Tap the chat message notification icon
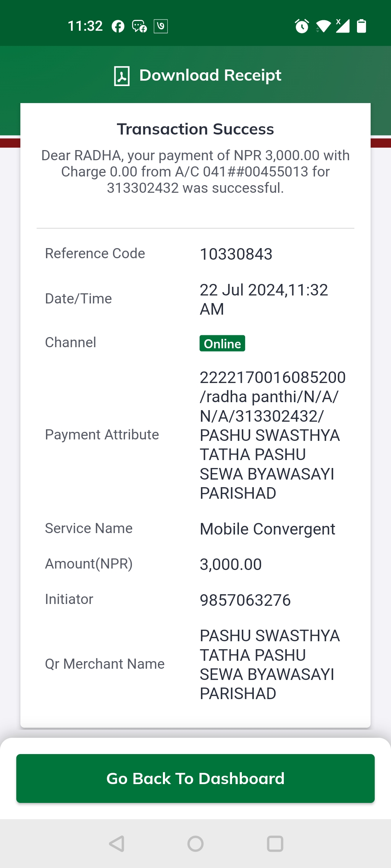This screenshot has height=868, width=391. pos(139,26)
